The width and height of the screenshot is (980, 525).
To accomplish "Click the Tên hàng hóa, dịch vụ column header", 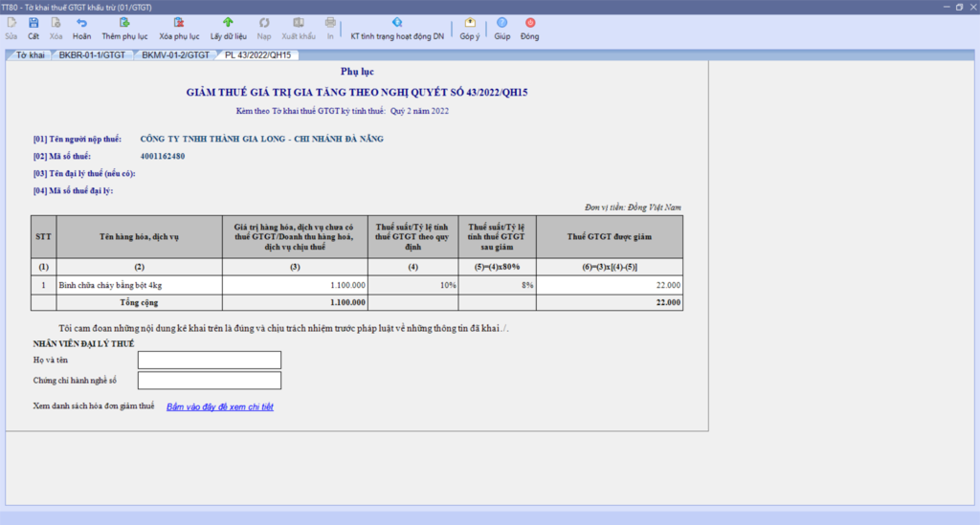I will pos(139,237).
